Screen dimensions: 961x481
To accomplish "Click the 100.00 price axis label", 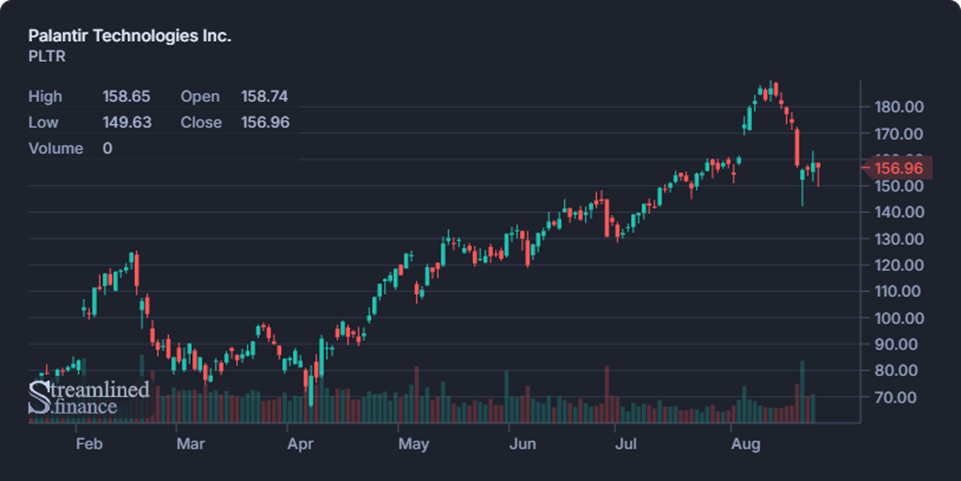I will click(899, 318).
